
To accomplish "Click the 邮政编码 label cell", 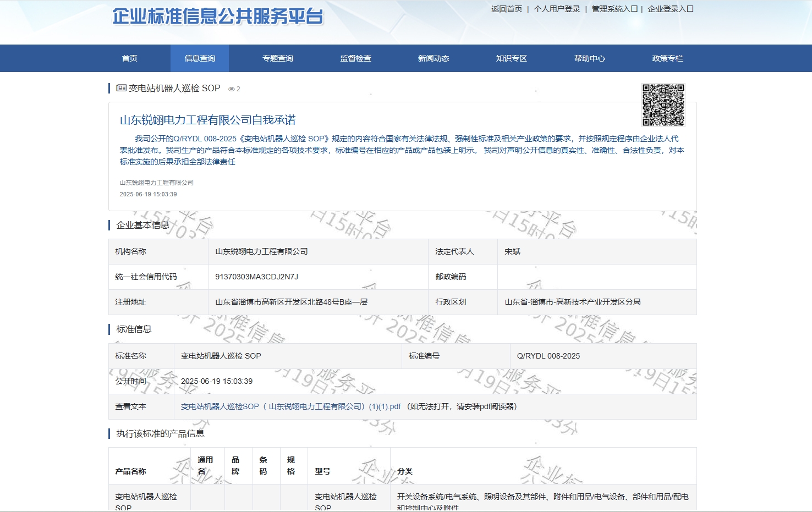I will click(463, 277).
